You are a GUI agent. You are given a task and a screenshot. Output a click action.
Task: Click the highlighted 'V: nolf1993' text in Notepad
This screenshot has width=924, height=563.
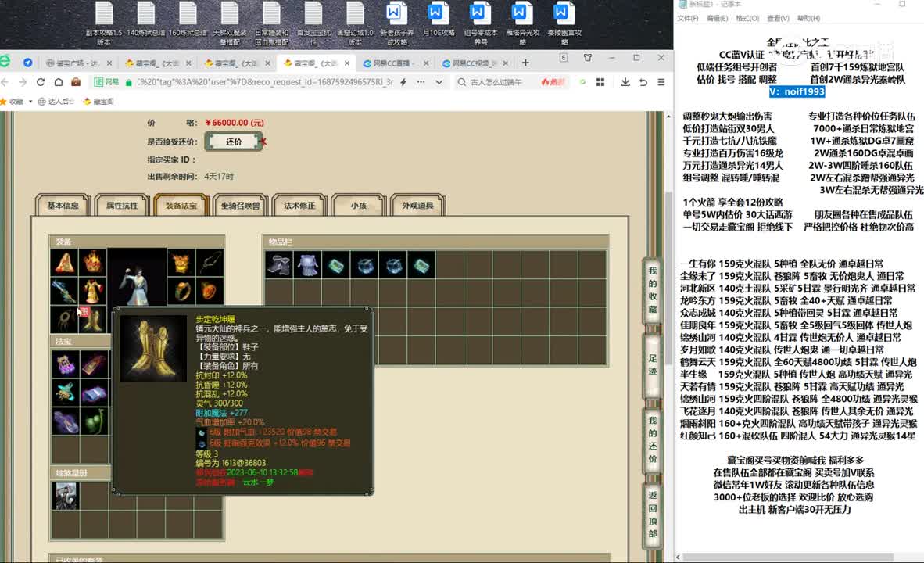pyautogui.click(x=797, y=92)
